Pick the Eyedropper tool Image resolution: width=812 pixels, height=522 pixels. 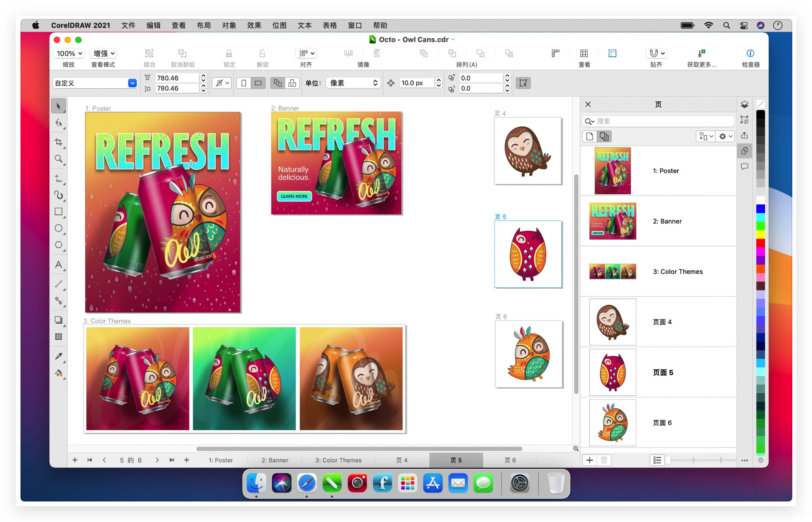58,356
